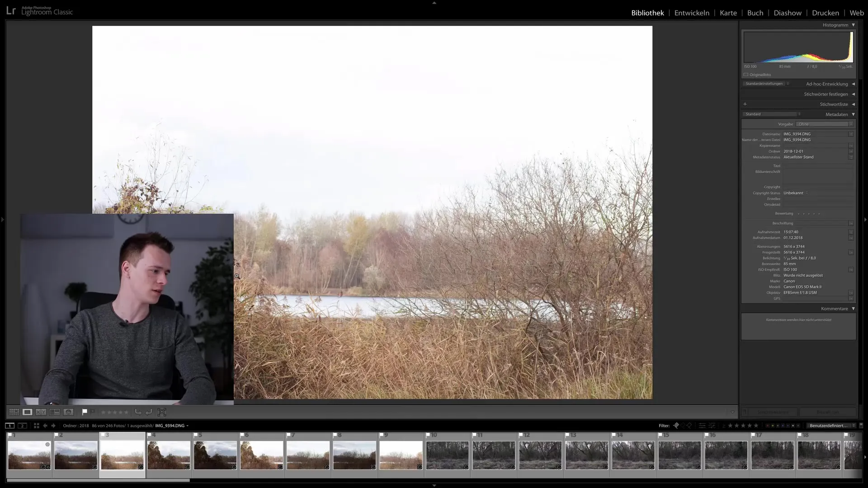The image size is (868, 488).
Task: Switch to Drucken module
Action: click(x=826, y=13)
